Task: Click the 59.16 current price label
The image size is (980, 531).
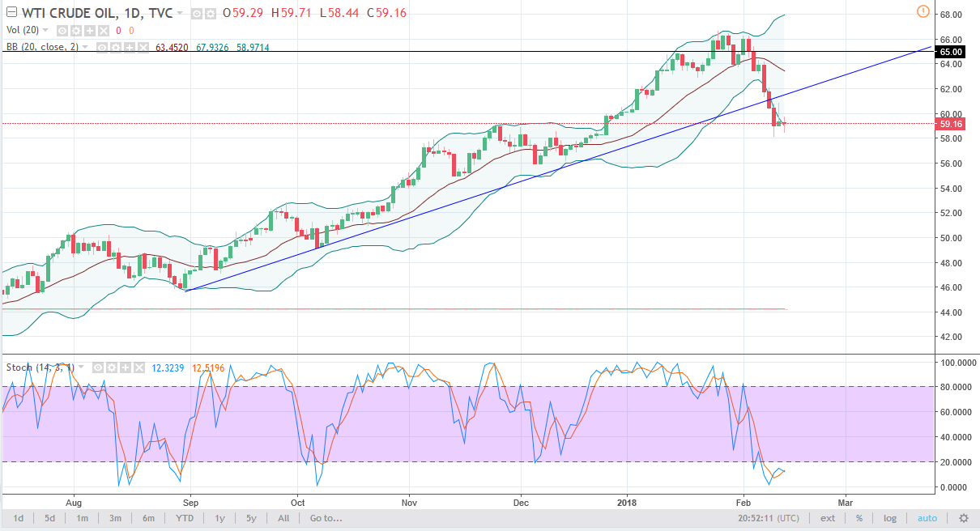Action: click(x=950, y=124)
